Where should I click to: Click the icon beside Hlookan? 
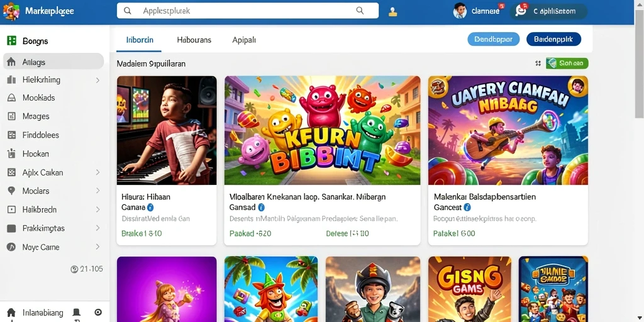(x=11, y=153)
